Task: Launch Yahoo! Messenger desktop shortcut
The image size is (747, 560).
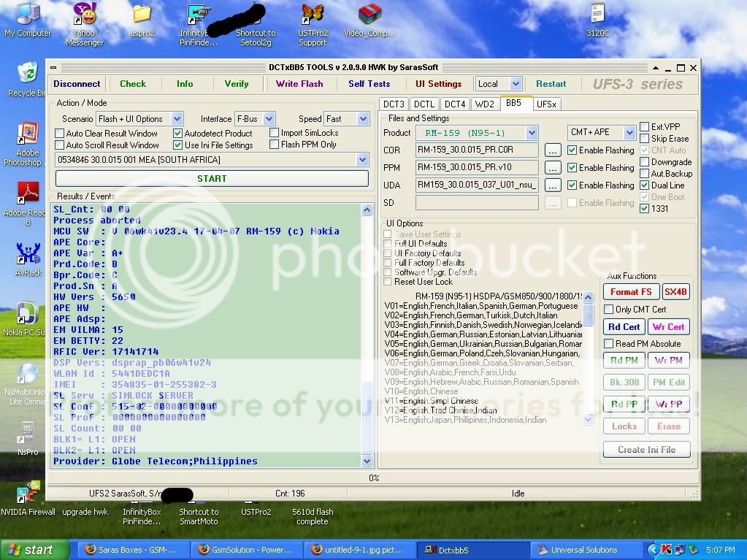Action: click(x=84, y=24)
